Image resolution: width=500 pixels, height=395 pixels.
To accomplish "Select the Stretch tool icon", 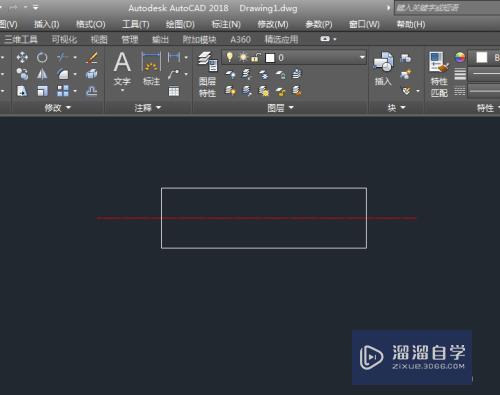I will click(22, 91).
